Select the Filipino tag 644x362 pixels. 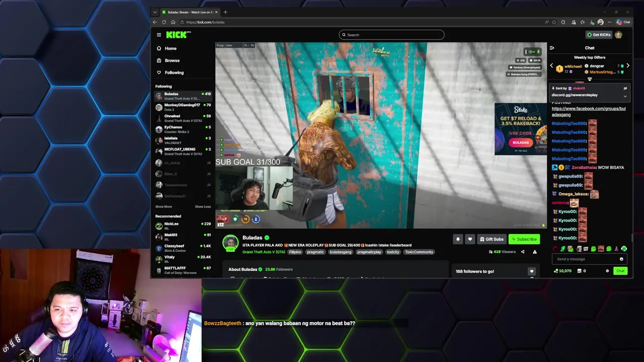295,252
